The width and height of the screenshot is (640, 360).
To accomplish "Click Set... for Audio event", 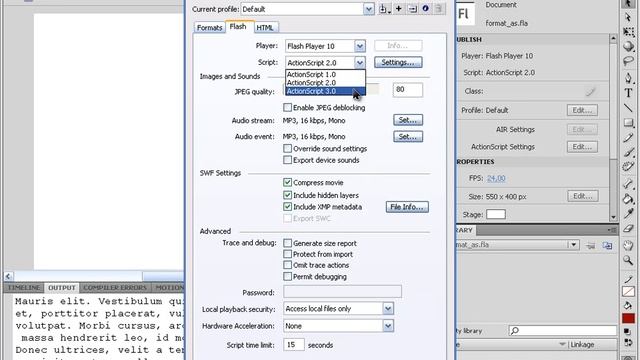I will [408, 136].
